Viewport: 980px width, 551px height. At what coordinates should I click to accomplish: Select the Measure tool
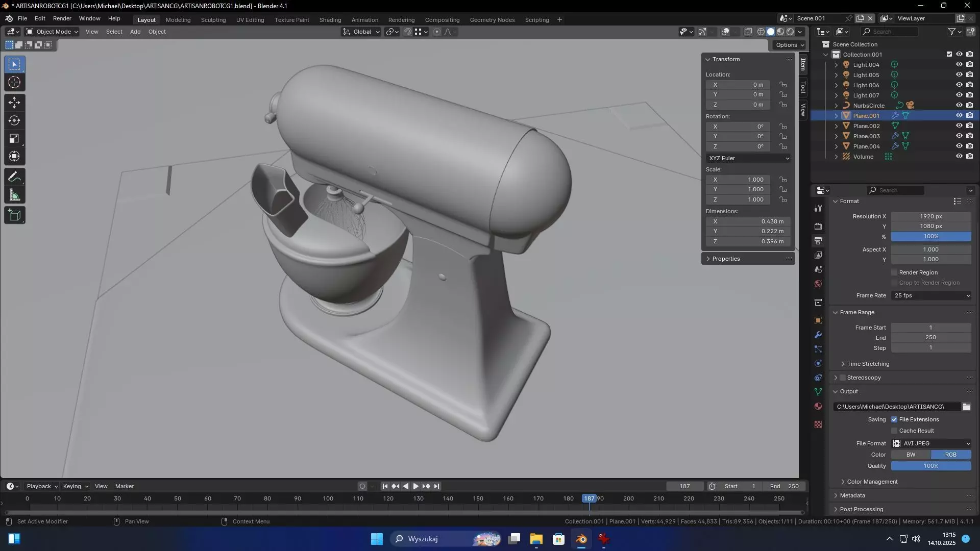[x=14, y=195]
